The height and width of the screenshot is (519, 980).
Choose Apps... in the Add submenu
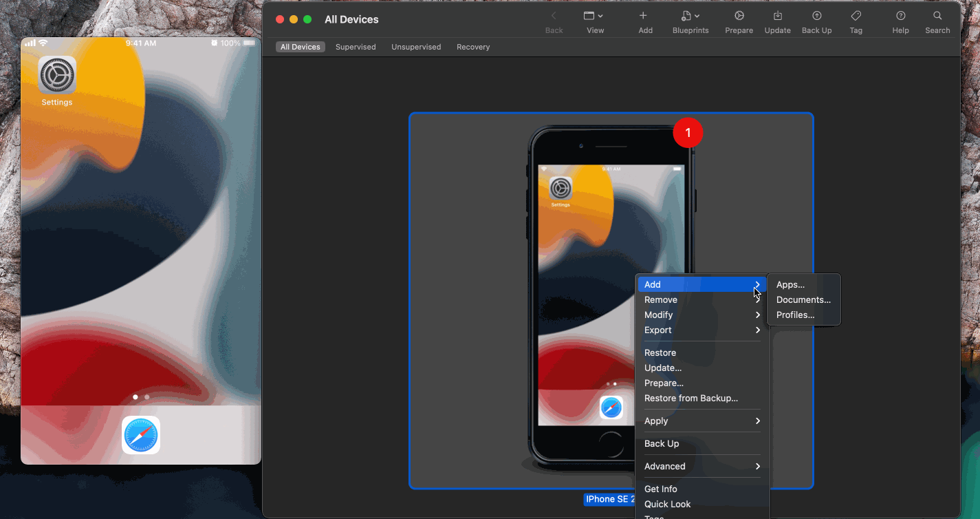[804, 284]
